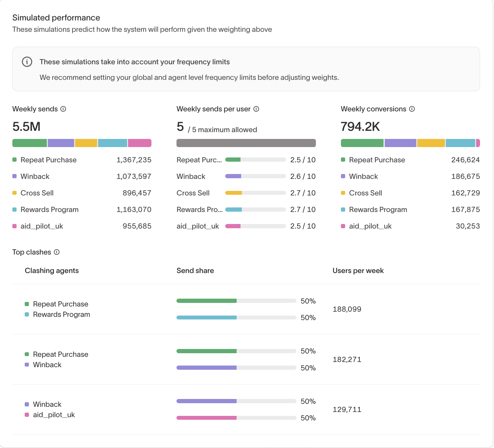494x448 pixels.
Task: Click green Repeat Purchase dot in Weekly sends
Action: [15, 160]
